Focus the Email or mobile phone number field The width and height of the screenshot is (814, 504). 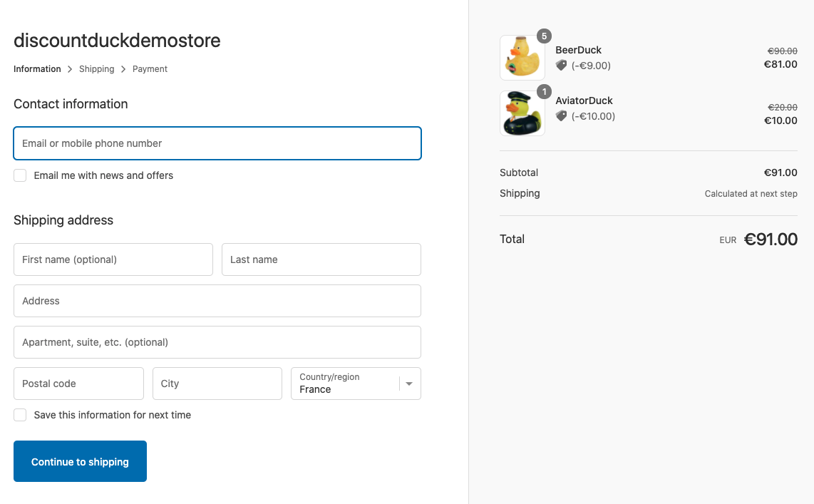coord(217,143)
